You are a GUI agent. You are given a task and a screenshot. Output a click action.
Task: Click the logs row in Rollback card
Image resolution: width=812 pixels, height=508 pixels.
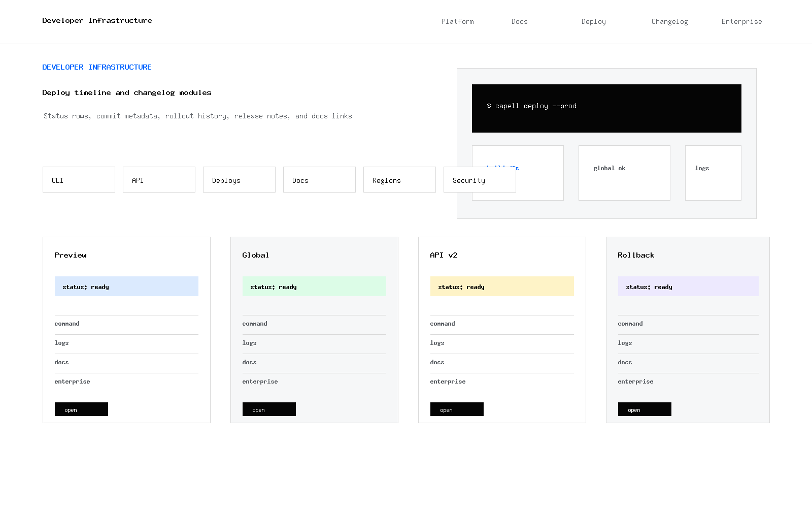coord(688,344)
